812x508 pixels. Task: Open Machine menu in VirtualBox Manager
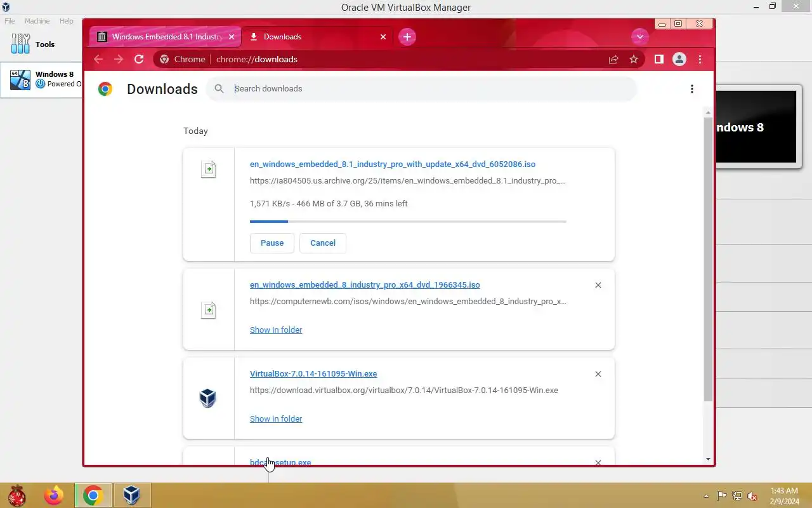pos(37,21)
